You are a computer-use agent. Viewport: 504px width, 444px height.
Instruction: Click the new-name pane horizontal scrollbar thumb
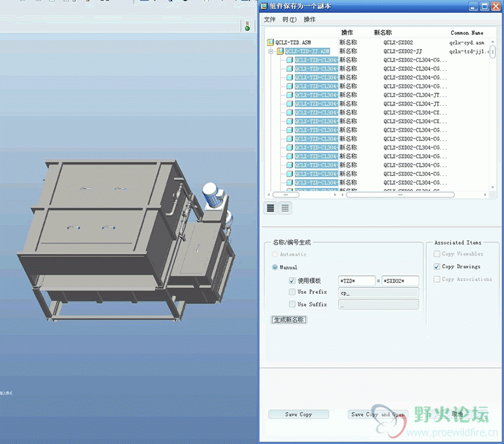[x=400, y=195]
